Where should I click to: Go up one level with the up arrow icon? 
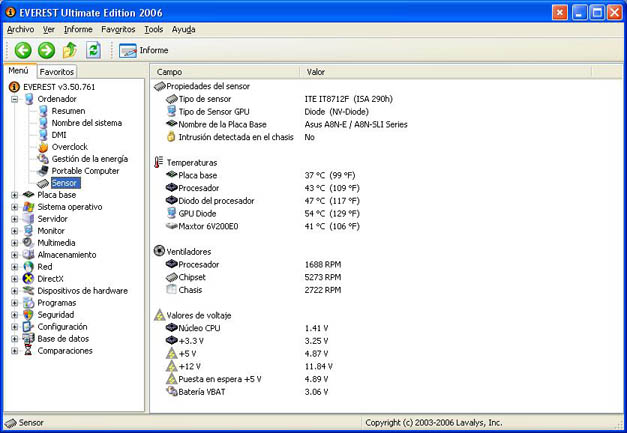tap(70, 50)
